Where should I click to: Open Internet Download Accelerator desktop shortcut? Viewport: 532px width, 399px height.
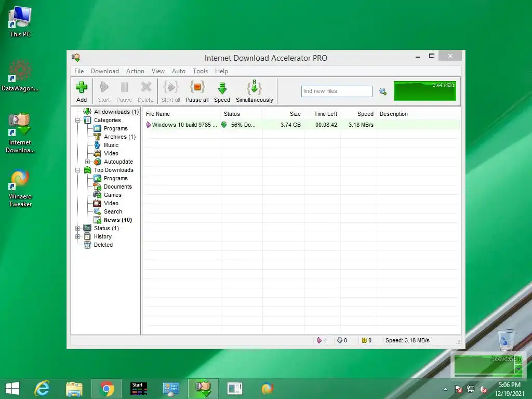pyautogui.click(x=20, y=133)
